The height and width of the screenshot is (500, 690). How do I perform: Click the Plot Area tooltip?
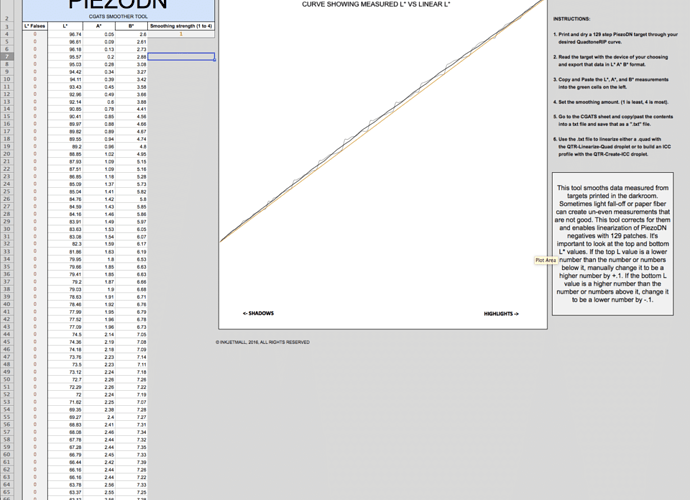pos(547,261)
